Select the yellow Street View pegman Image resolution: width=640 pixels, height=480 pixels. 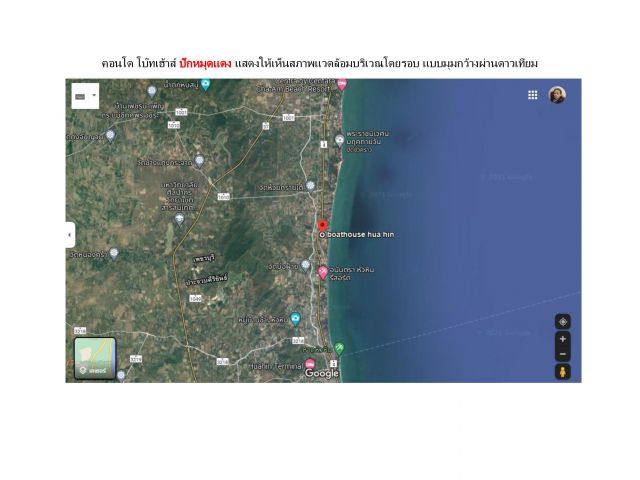[x=563, y=372]
